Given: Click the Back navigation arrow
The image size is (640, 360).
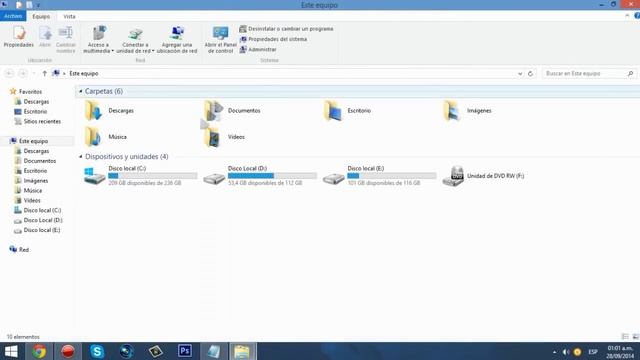Looking at the screenshot, I should (9, 73).
